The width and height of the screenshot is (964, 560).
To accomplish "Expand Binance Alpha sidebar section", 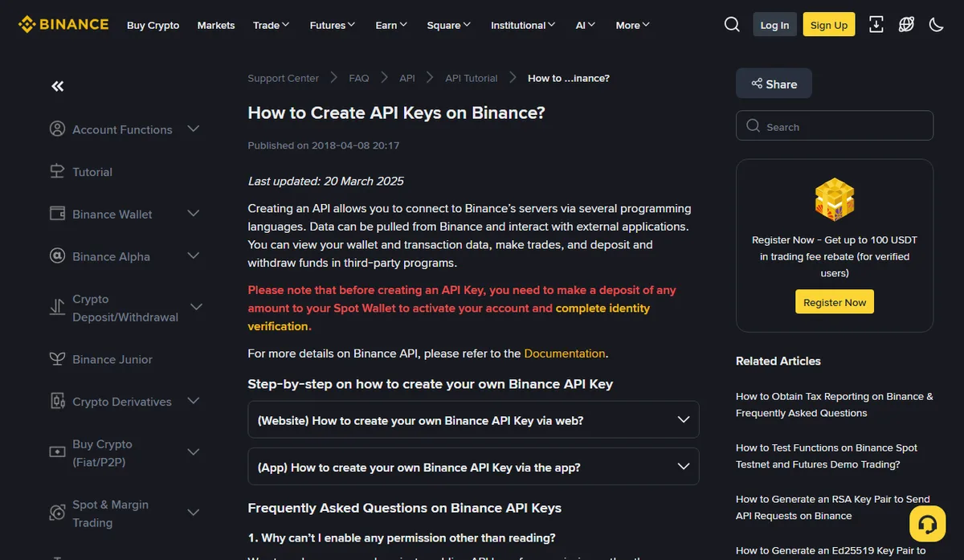I will (194, 256).
